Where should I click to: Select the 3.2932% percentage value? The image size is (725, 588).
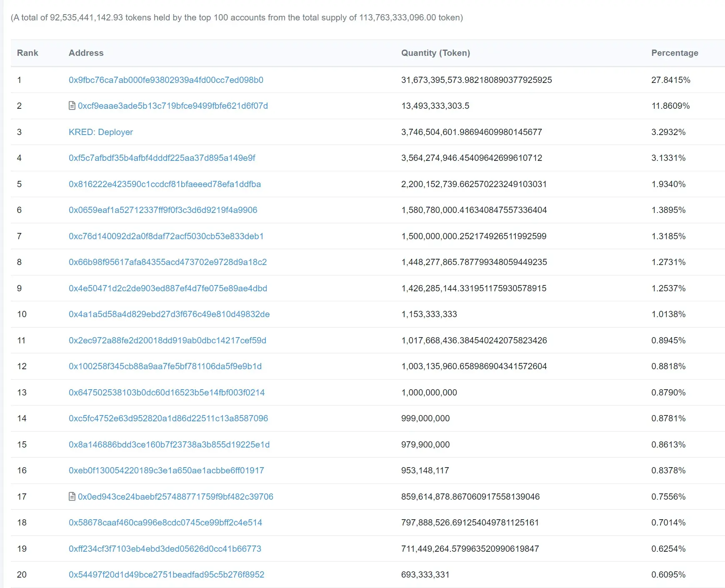[x=668, y=132]
